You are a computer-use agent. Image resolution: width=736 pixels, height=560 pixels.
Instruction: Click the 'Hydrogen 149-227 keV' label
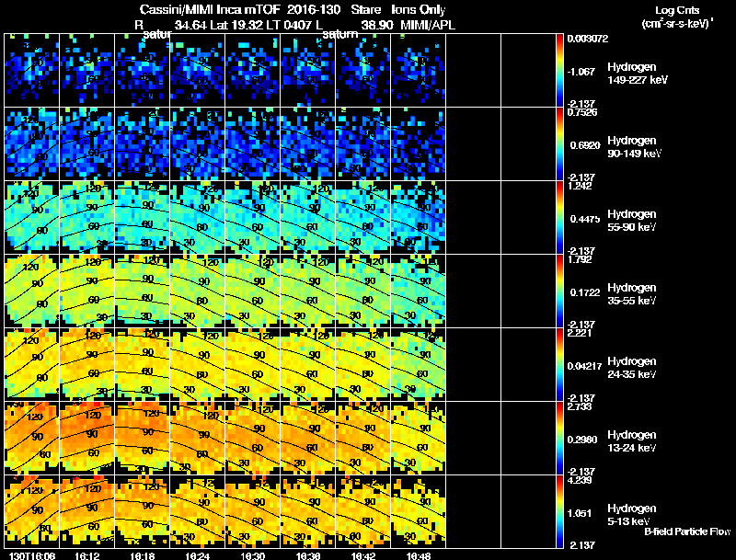tap(637, 74)
